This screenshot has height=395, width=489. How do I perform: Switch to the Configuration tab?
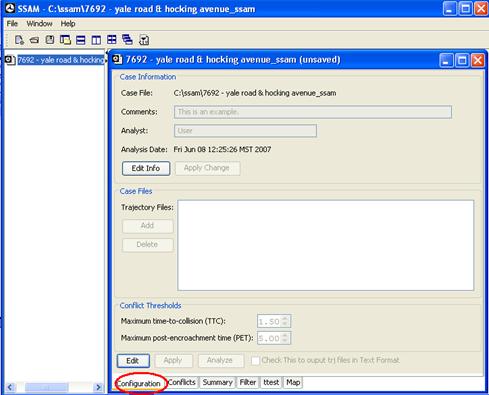pos(139,384)
